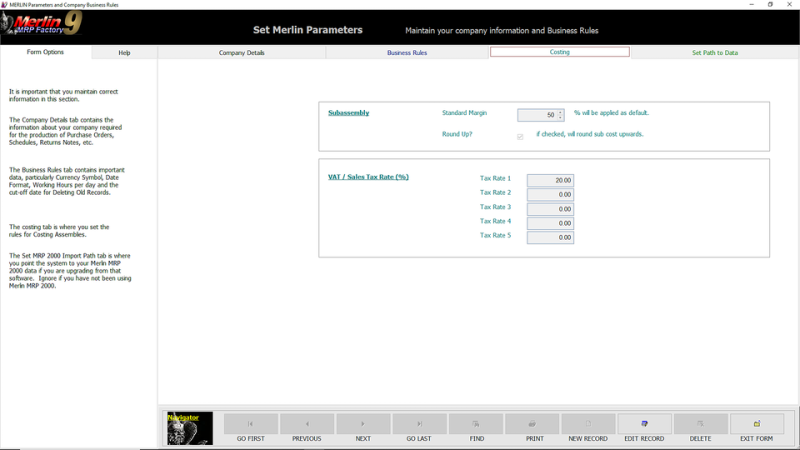Click the Navigator logo thumbnail
800x450 pixels.
coord(189,428)
